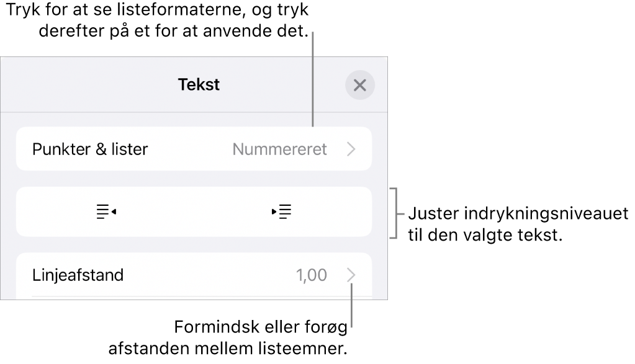Tap the Linjeafstand row

[186, 275]
